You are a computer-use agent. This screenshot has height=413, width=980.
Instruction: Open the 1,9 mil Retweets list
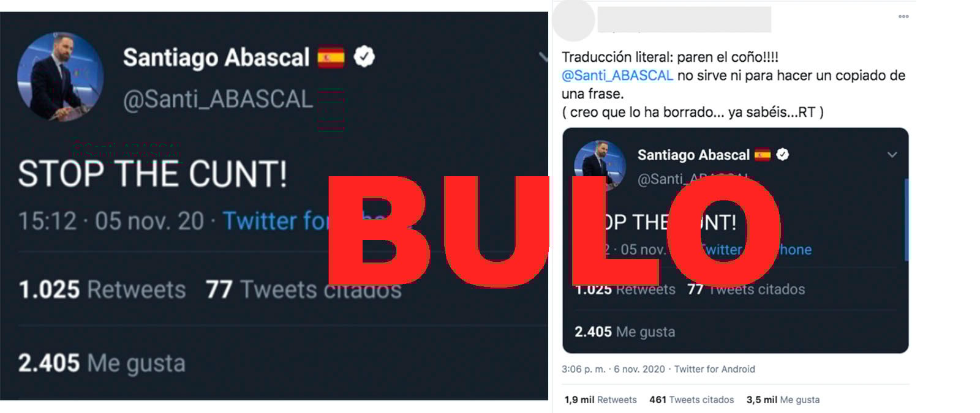tap(600, 400)
